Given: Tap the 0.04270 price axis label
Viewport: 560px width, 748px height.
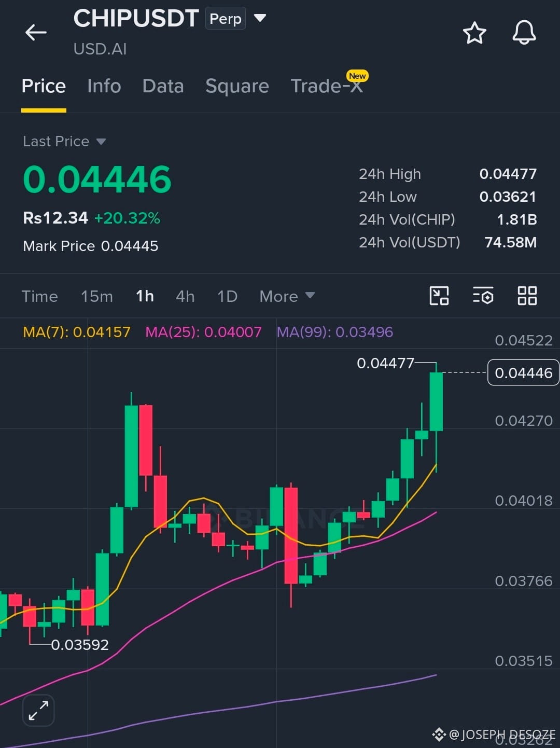Looking at the screenshot, I should 524,421.
